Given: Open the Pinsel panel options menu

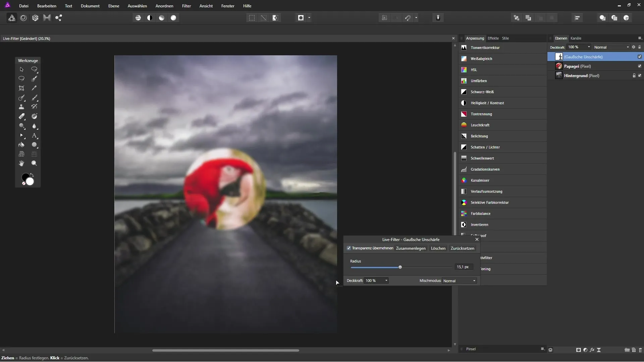Looking at the screenshot, I should click(x=543, y=349).
